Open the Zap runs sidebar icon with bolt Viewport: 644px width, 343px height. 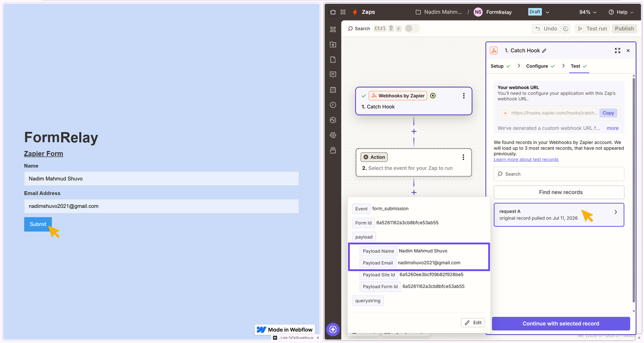pos(333,44)
